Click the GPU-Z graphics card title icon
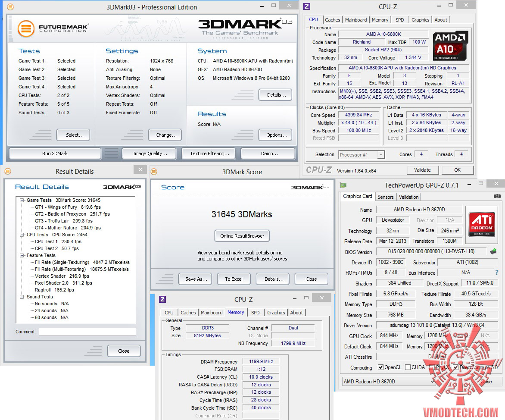The width and height of the screenshot is (505, 420). [x=343, y=185]
